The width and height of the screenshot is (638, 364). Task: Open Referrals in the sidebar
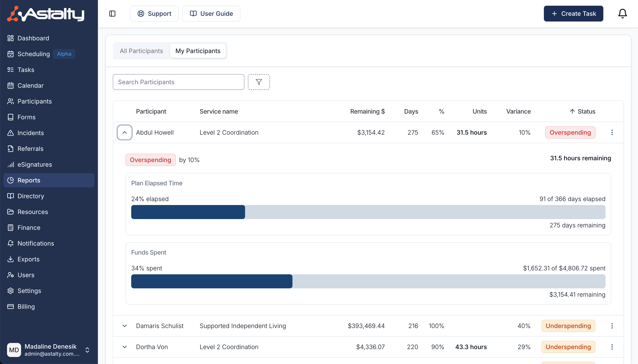(x=49, y=148)
